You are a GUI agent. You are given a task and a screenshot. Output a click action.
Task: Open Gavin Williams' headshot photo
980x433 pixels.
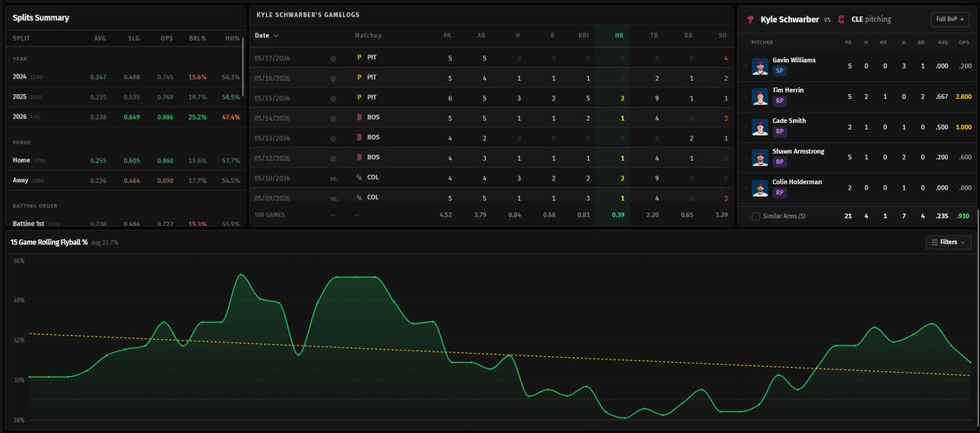[x=760, y=65]
